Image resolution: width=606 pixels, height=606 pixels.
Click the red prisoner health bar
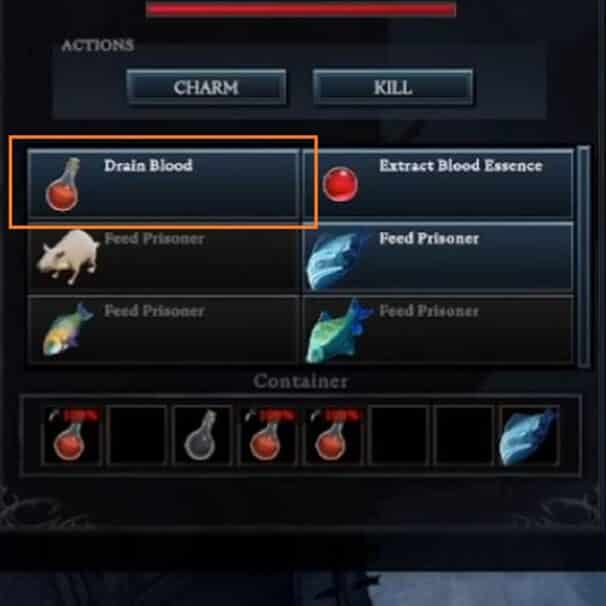(x=301, y=9)
